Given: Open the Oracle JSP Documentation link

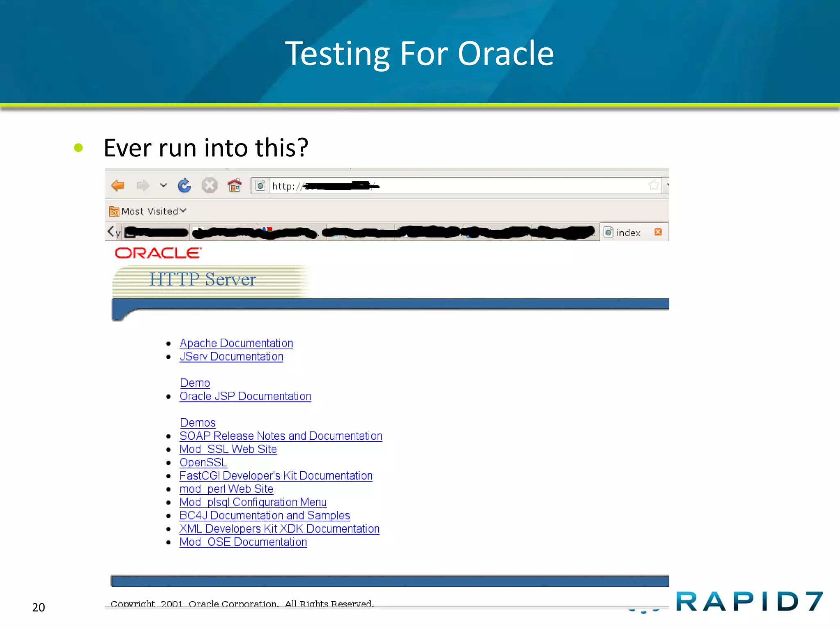Looking at the screenshot, I should point(245,396).
